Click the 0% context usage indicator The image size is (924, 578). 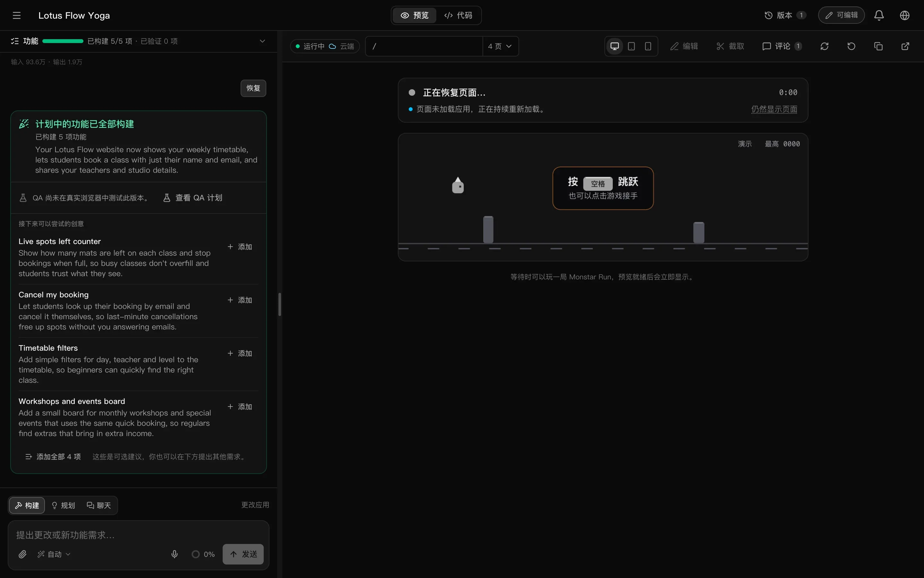click(203, 554)
